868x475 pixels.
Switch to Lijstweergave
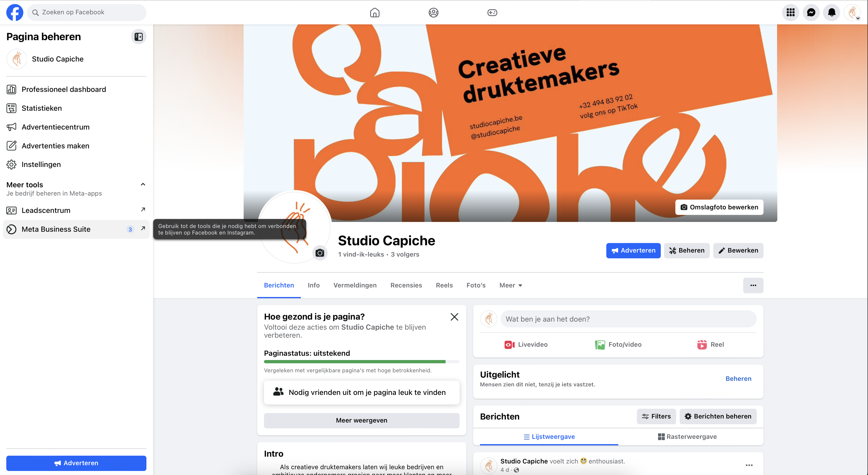coord(549,437)
